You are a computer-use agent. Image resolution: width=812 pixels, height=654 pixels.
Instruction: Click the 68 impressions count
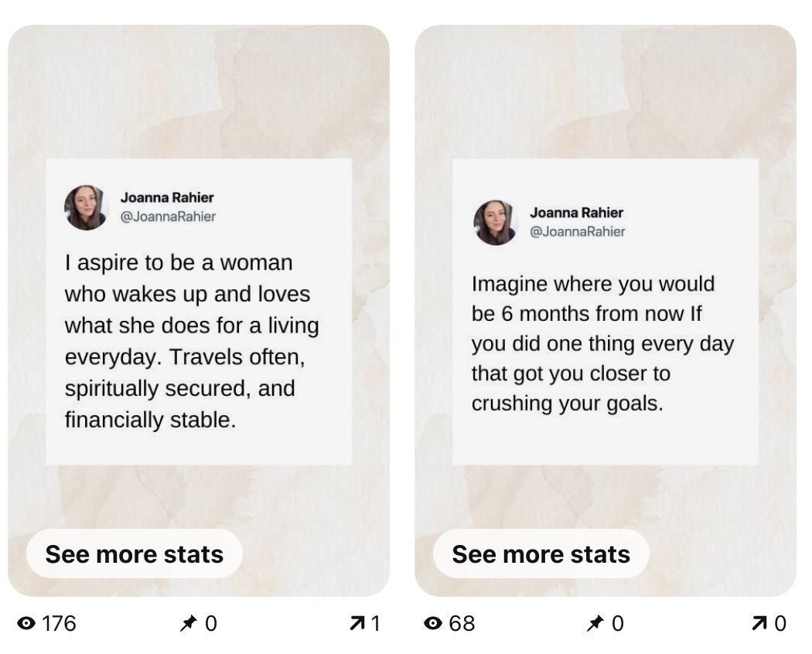pyautogui.click(x=462, y=623)
